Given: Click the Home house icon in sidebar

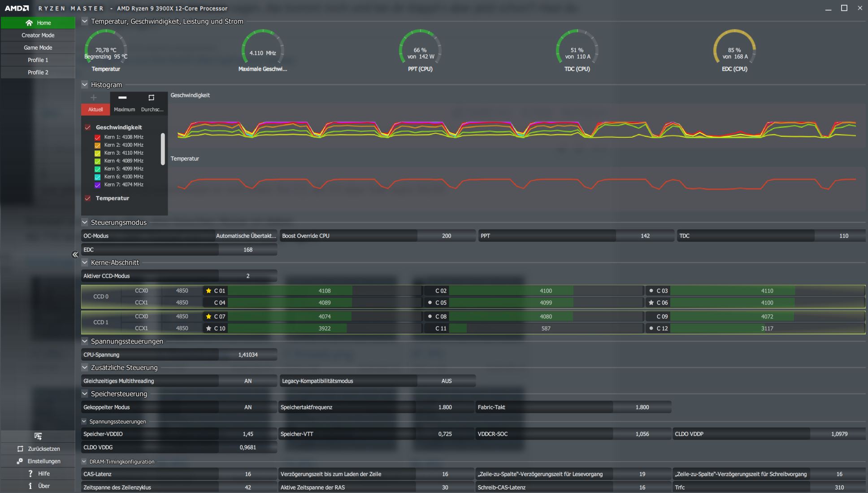Looking at the screenshot, I should (29, 23).
